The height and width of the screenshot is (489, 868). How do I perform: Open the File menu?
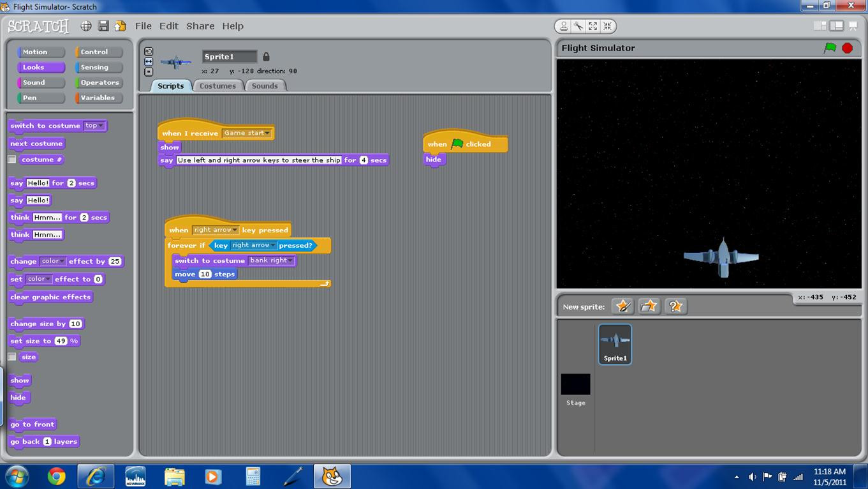143,26
